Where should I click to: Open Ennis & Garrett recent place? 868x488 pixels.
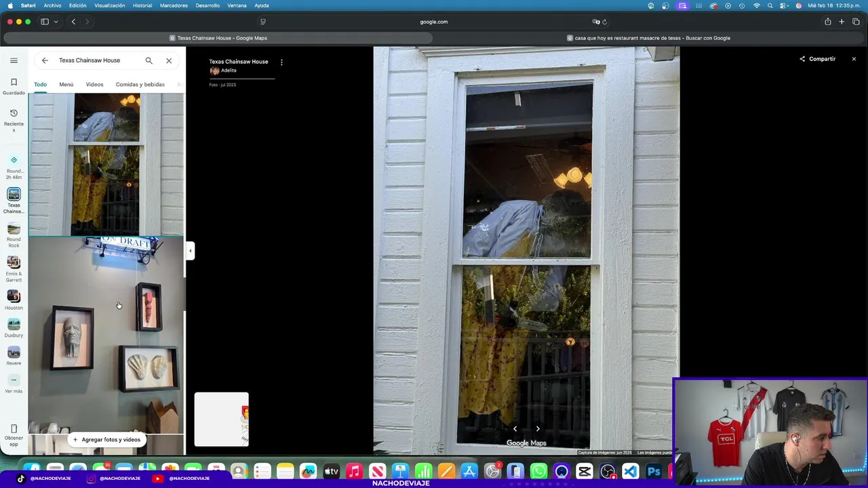(x=14, y=269)
